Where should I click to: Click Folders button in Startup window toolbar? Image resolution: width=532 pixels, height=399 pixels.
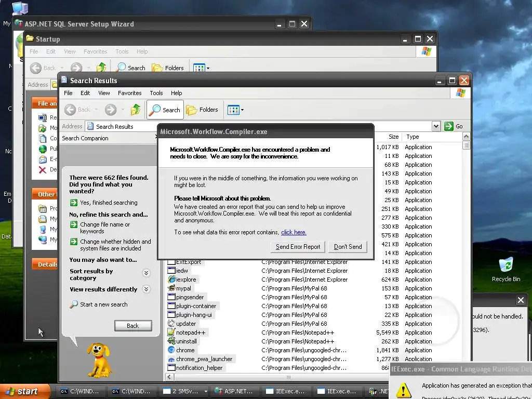(x=168, y=68)
